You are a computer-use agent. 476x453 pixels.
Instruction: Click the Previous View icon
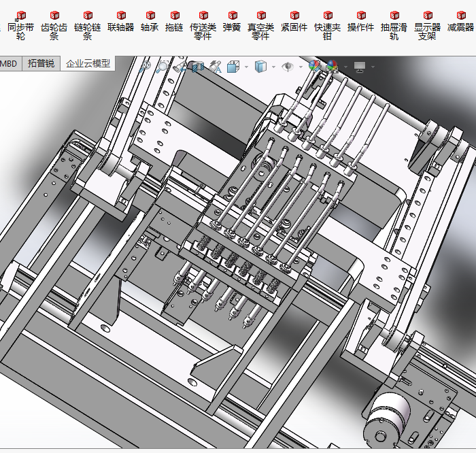point(180,66)
